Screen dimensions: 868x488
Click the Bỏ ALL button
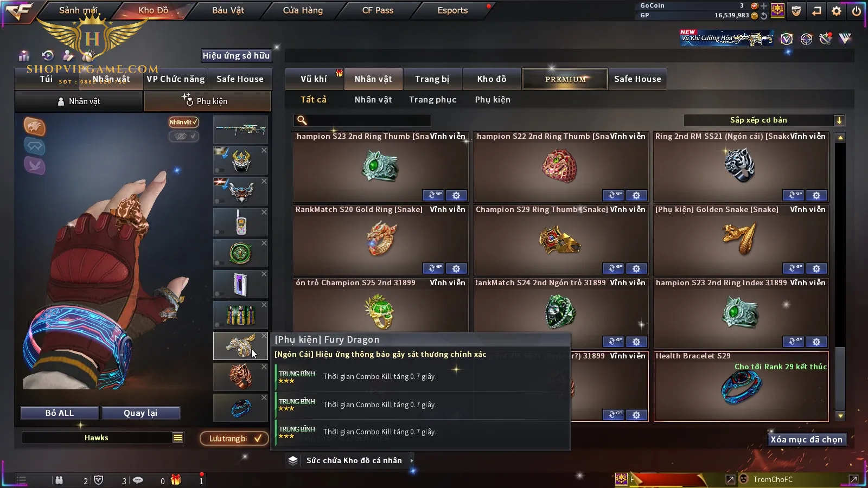pyautogui.click(x=60, y=413)
